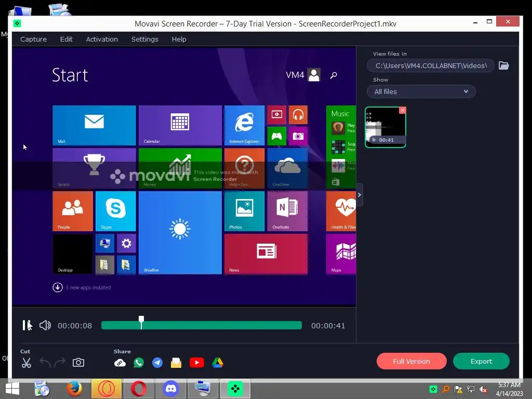
Task: Collapse the files side panel arrow
Action: [x=360, y=195]
